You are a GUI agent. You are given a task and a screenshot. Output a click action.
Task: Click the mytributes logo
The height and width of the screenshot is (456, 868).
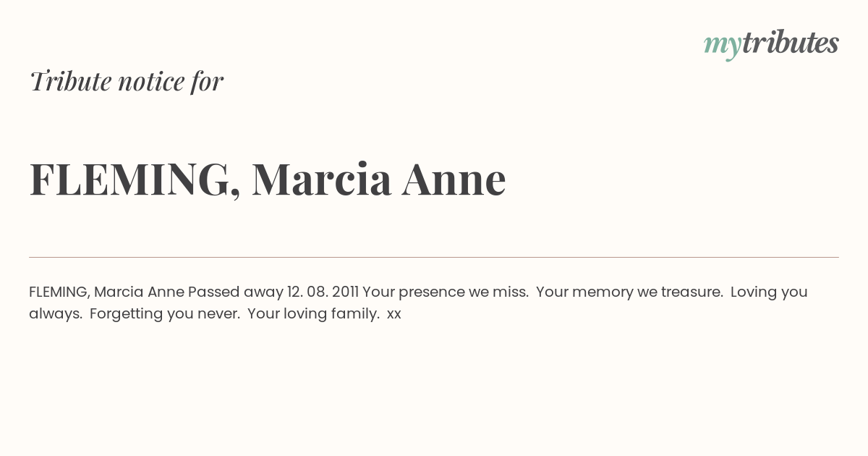click(x=771, y=45)
